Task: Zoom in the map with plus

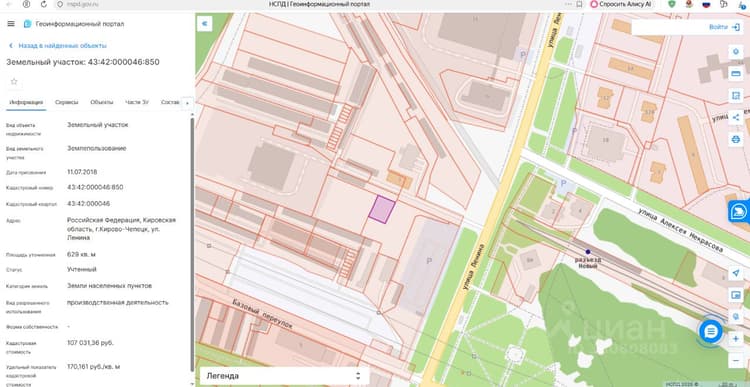Action: pyautogui.click(x=736, y=339)
